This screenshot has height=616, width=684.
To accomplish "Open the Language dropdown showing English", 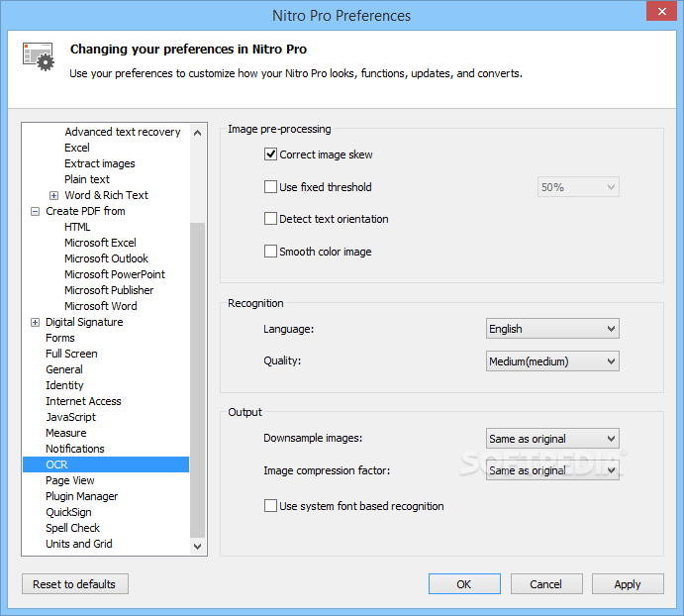I will click(552, 328).
